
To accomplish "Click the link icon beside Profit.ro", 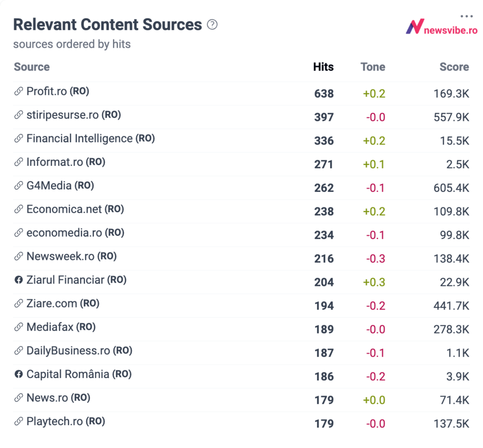I will click(x=19, y=91).
